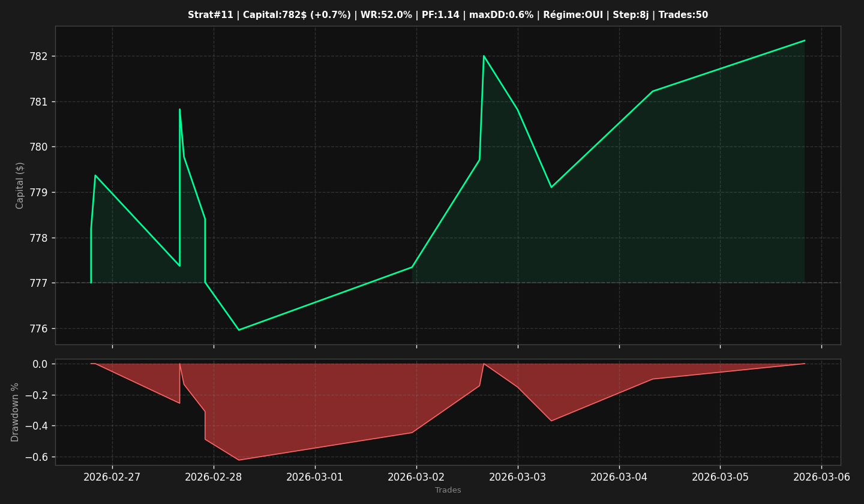This screenshot has width=864, height=504.
Task: Click the "Capital ($)" y-axis label
Action: 20,185
